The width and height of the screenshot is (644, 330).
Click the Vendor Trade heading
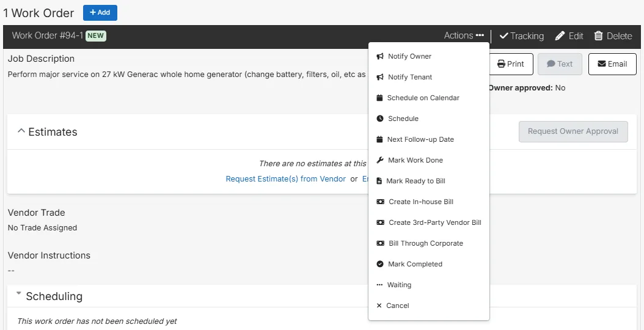coord(37,213)
